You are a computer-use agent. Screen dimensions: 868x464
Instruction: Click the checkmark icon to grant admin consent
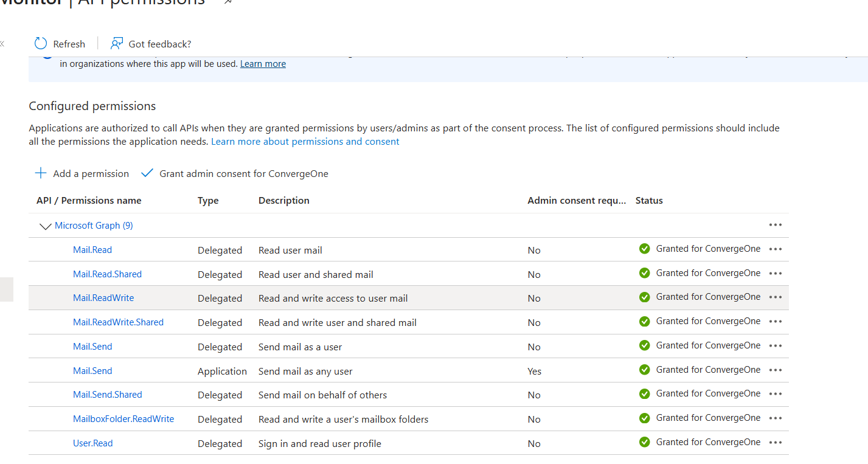[147, 173]
